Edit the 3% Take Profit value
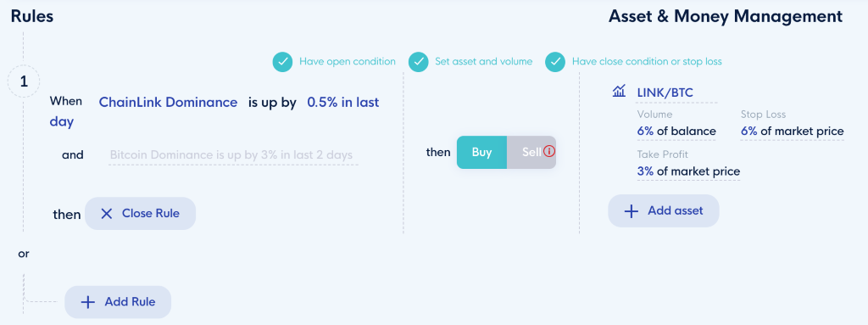This screenshot has width=868, height=325. tap(688, 171)
